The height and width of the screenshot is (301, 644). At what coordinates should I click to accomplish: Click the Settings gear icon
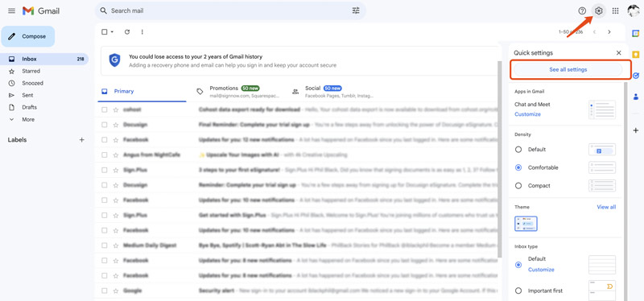coord(599,11)
